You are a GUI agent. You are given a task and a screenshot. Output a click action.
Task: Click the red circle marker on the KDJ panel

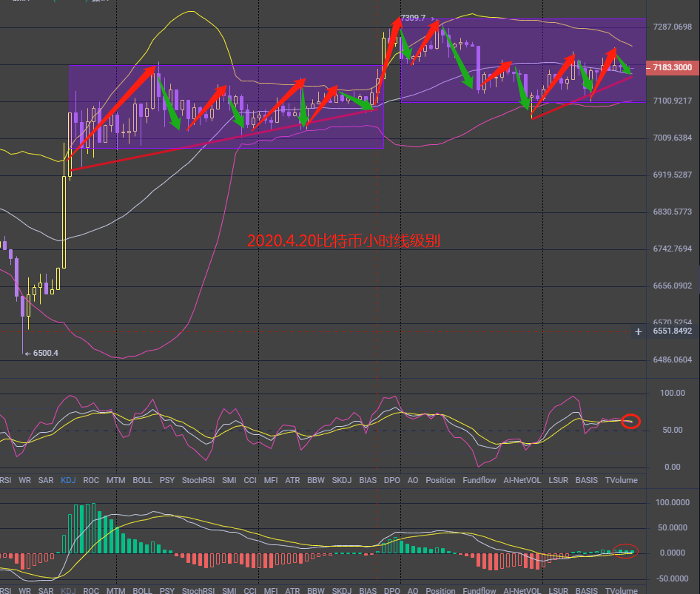pyautogui.click(x=630, y=422)
